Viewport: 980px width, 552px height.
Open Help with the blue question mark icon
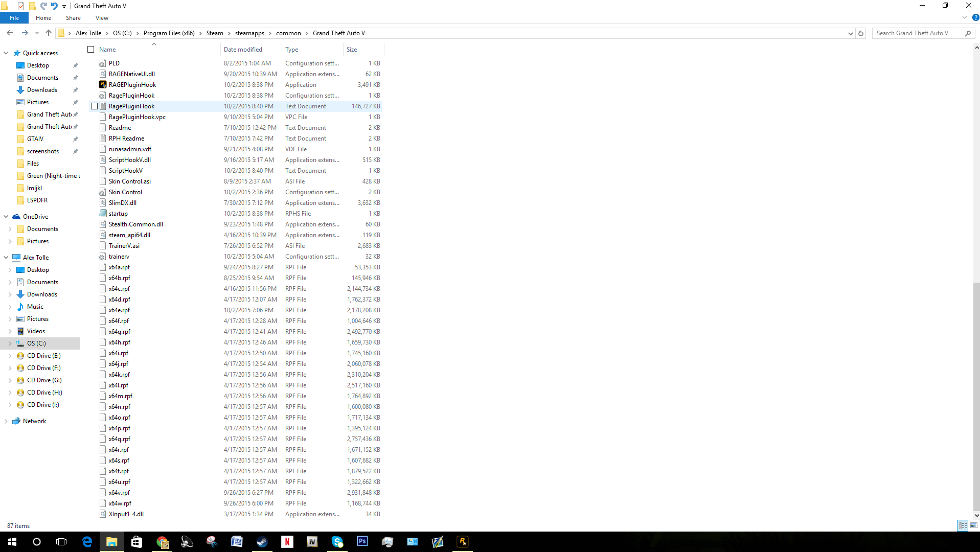975,18
